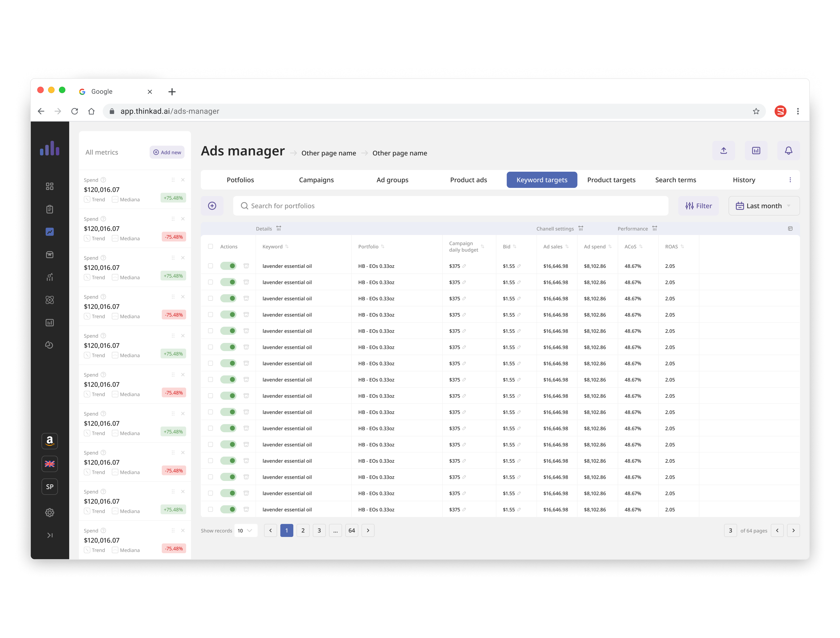Click the circled plus add button
This screenshot has height=638, width=840.
(212, 206)
